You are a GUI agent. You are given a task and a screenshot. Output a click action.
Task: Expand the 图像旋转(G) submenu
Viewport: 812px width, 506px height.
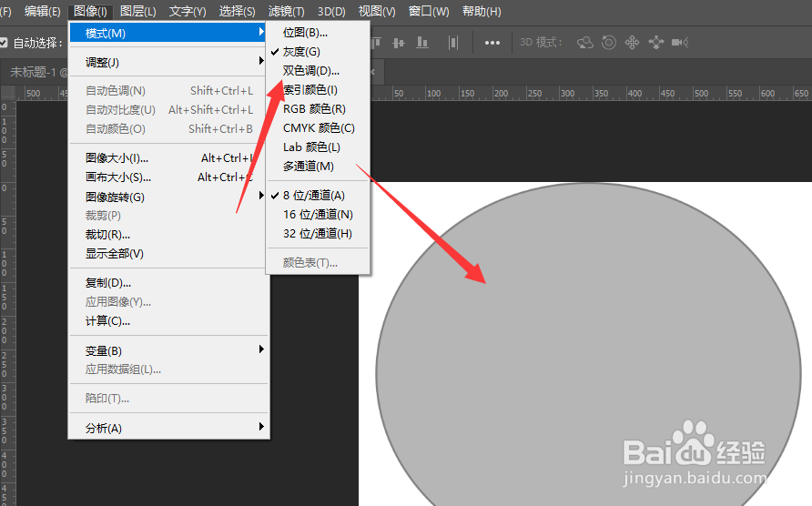coord(168,197)
